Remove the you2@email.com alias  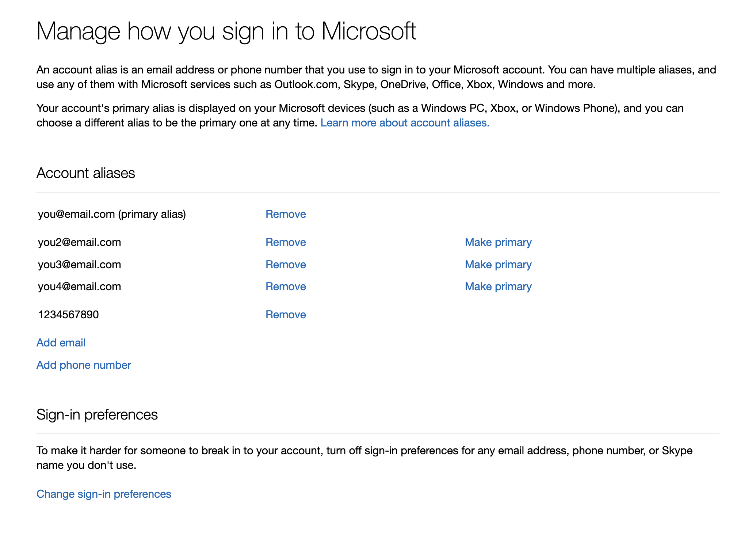pos(286,242)
